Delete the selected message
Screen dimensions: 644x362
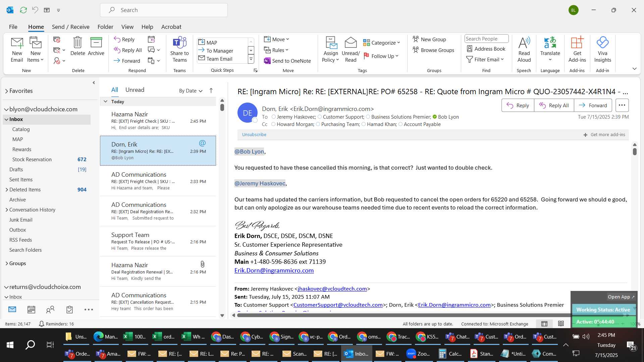coord(77,46)
